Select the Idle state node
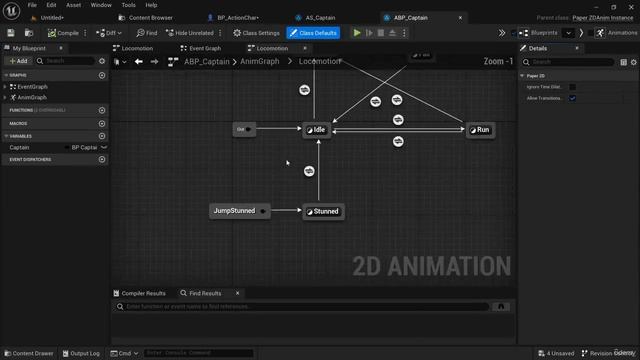This screenshot has height=360, width=640. [x=317, y=130]
